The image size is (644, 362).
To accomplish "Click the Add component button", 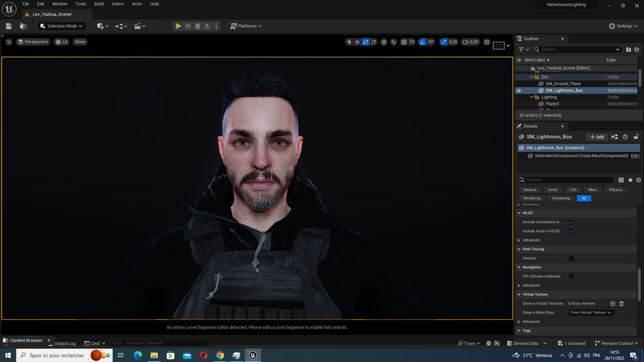I will [x=597, y=137].
